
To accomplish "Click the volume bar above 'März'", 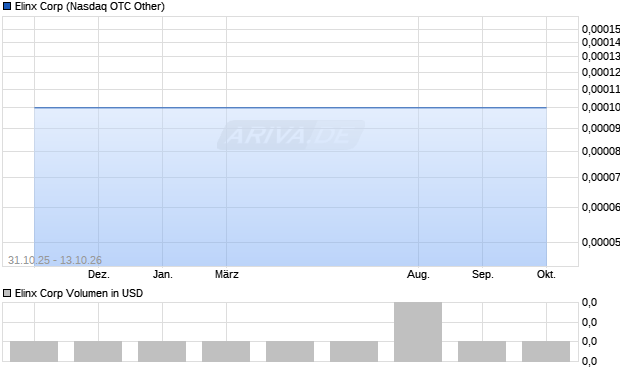I will [226, 351].
